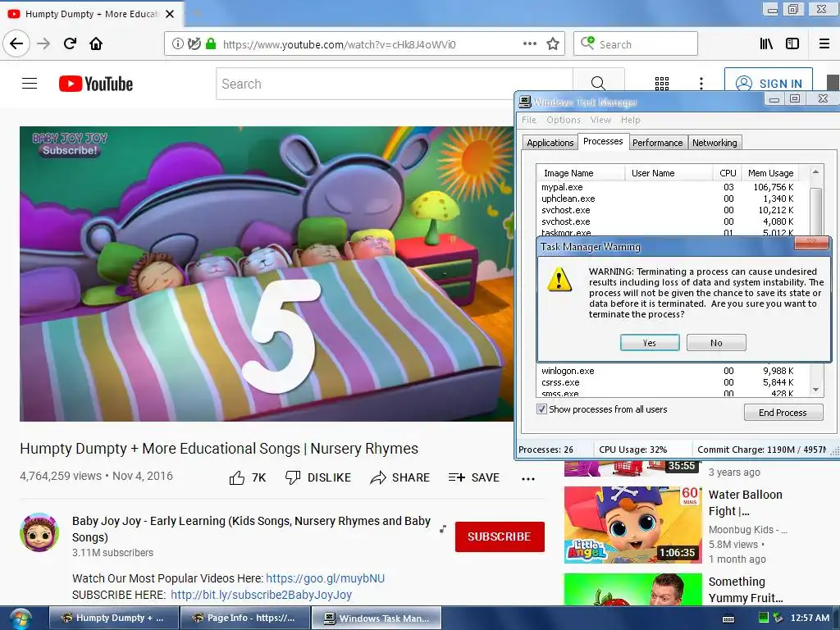Click the browser forward arrow
This screenshot has height=630, width=840.
click(43, 43)
